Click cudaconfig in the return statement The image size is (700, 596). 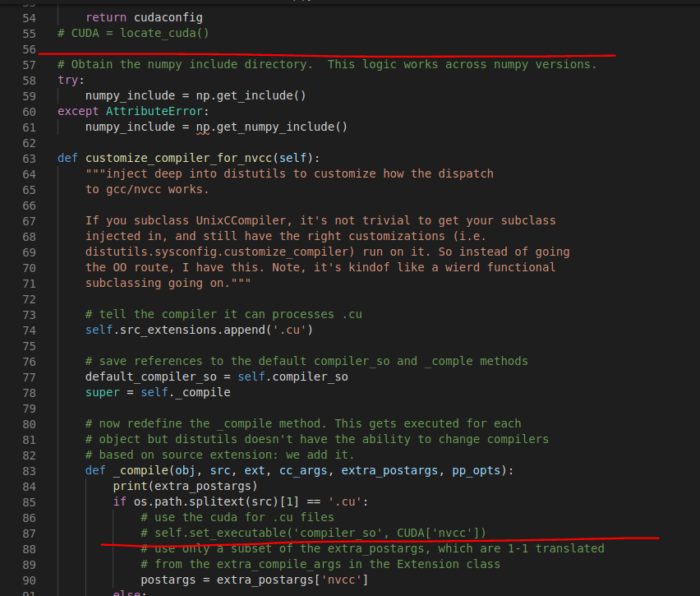click(x=168, y=17)
